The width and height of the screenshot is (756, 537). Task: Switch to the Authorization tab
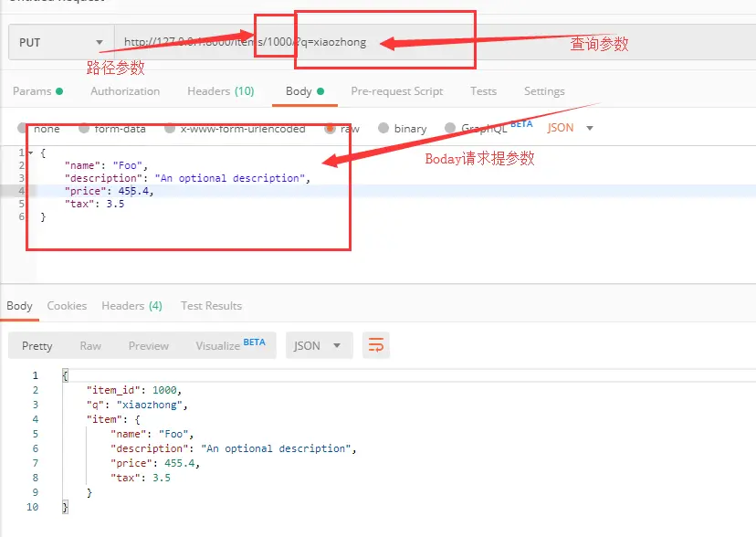(125, 91)
